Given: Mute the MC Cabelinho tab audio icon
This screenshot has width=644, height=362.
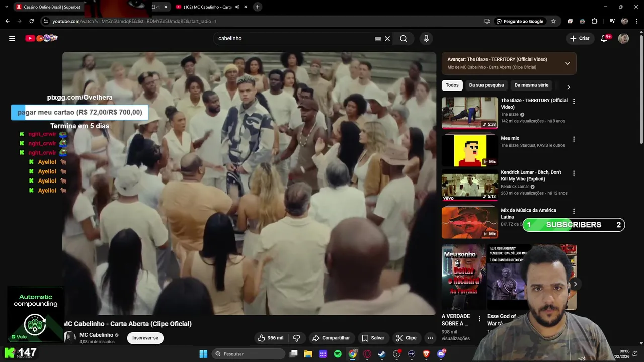Looking at the screenshot, I should click(x=237, y=7).
